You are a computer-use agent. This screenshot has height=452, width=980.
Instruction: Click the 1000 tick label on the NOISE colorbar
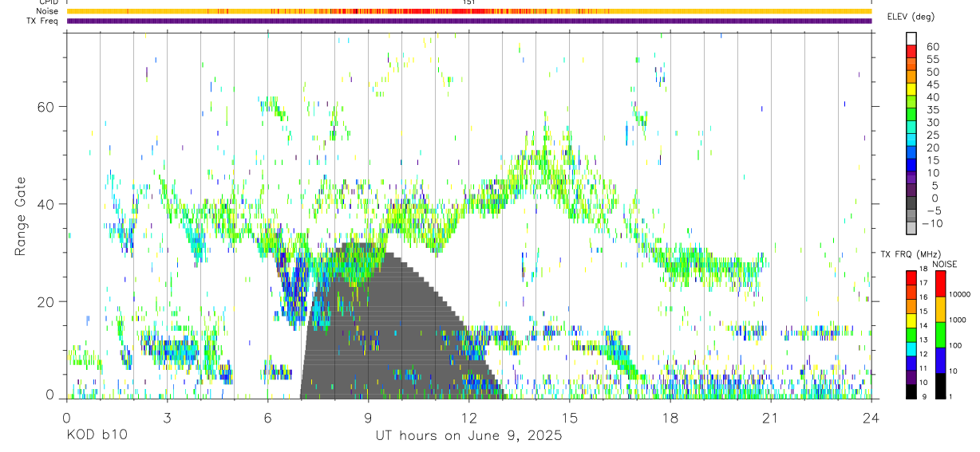(x=958, y=320)
